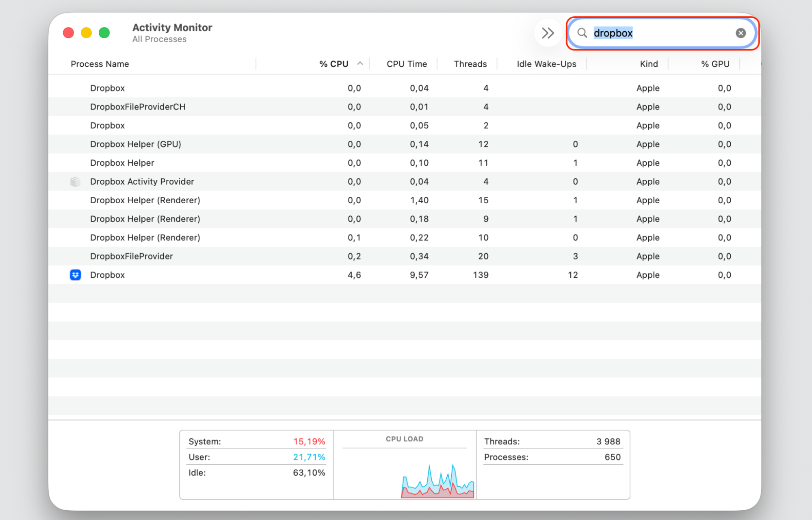Select Dropbox process using 4,6 CPU
812x520 pixels.
point(405,275)
